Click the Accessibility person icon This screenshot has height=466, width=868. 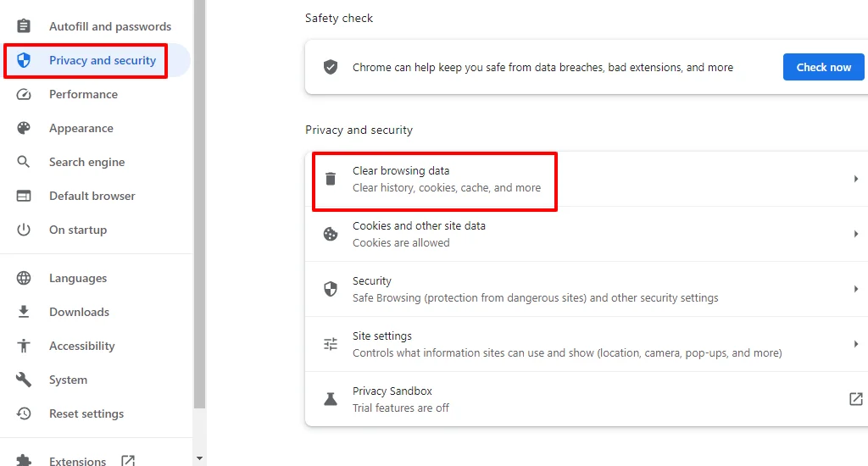coord(23,346)
